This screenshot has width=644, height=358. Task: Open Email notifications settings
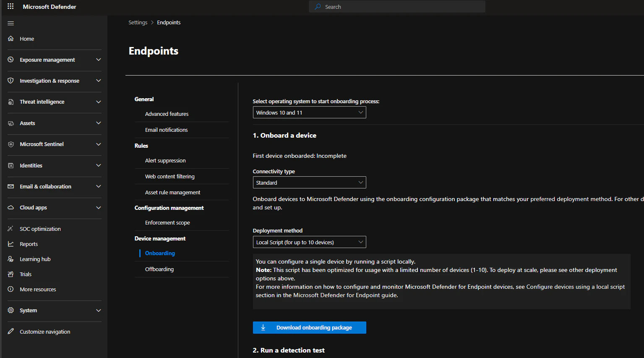coord(166,130)
